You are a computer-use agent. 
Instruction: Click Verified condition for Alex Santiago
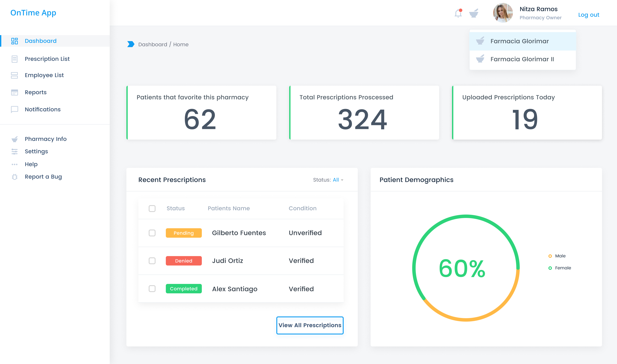[x=301, y=289]
